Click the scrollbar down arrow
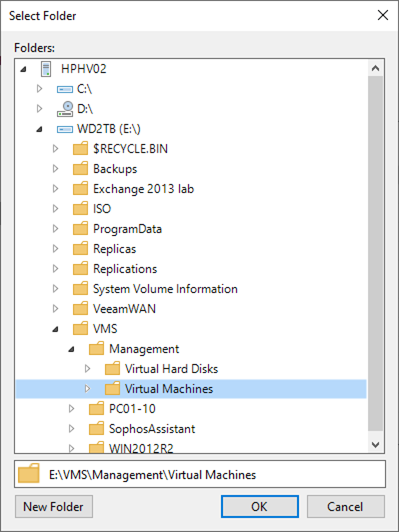399x532 pixels. (x=375, y=445)
